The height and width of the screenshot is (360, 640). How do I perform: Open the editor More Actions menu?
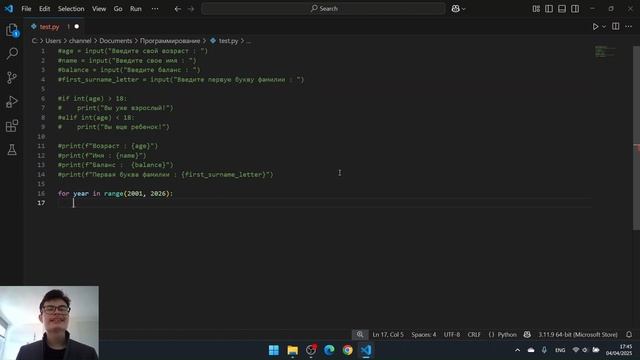click(629, 27)
